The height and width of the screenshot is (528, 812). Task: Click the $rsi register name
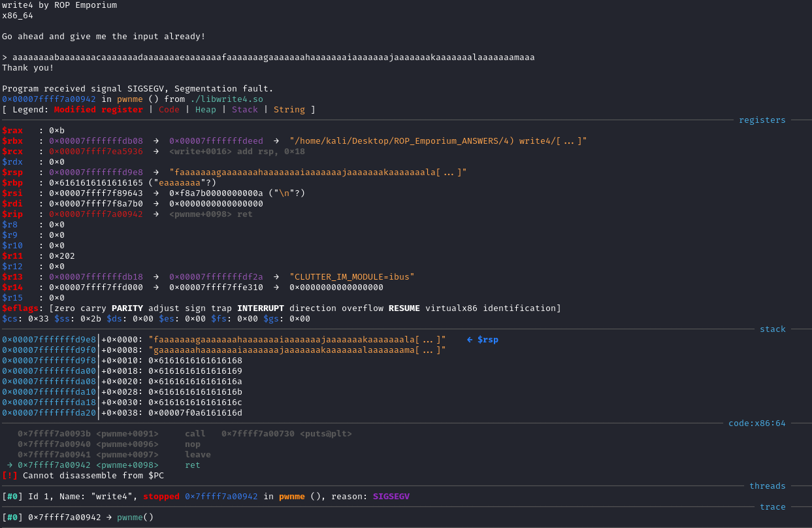click(12, 193)
